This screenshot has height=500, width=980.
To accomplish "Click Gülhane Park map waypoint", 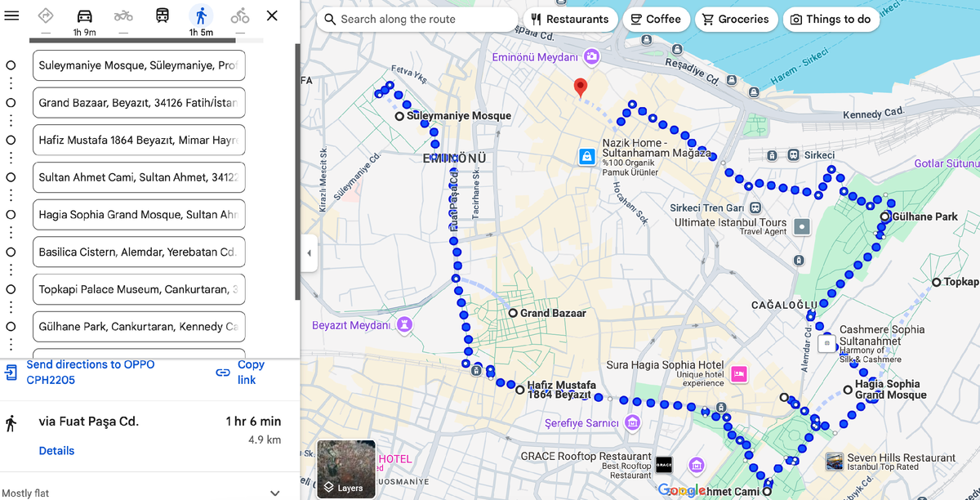I will 885,217.
